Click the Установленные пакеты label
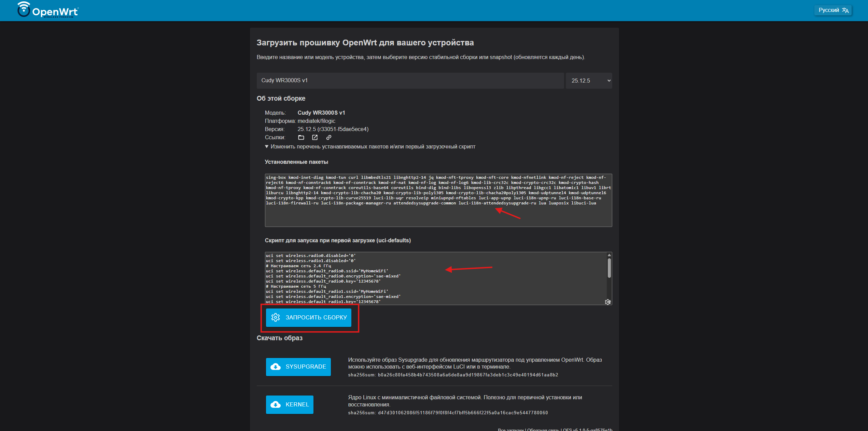 click(x=296, y=162)
